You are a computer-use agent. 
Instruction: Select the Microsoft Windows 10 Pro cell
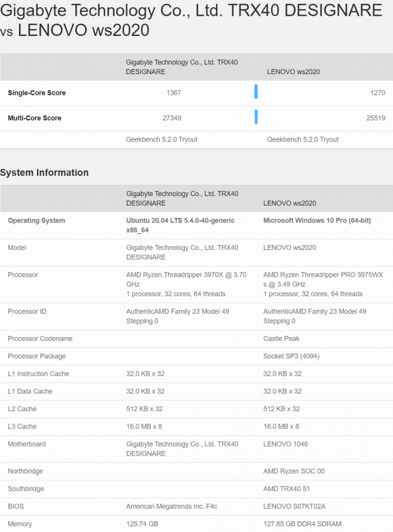click(x=317, y=221)
